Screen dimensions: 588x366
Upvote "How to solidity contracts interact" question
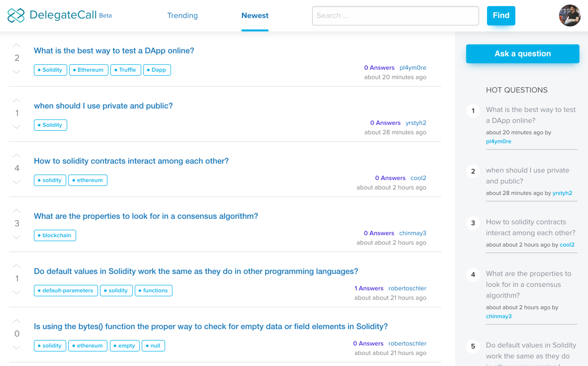tap(16, 155)
